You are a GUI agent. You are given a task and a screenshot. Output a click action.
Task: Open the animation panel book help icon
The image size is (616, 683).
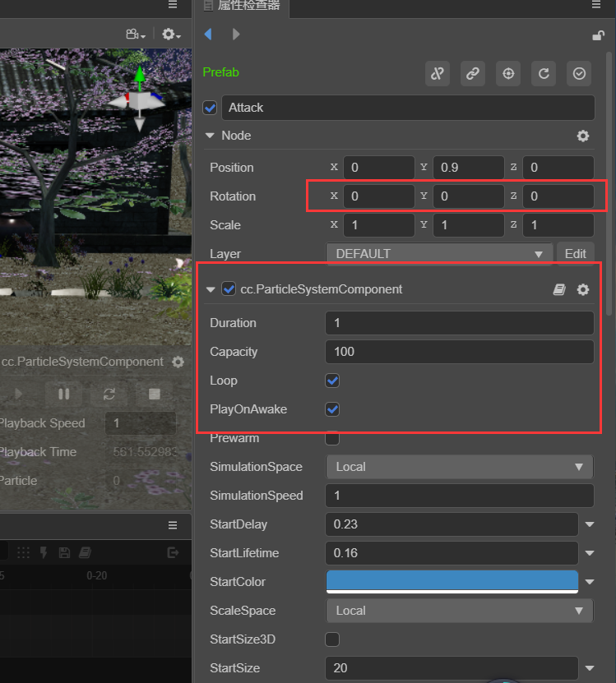coord(85,553)
